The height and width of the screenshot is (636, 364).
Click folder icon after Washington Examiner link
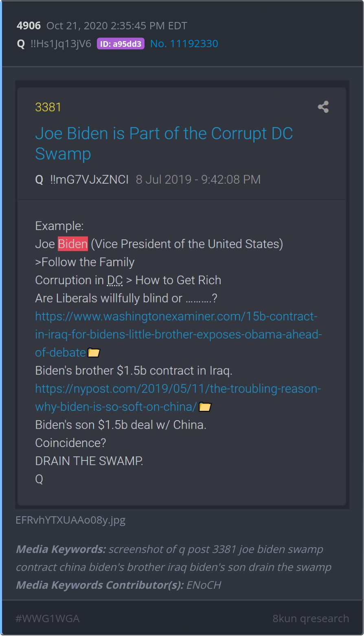pyautogui.click(x=94, y=353)
